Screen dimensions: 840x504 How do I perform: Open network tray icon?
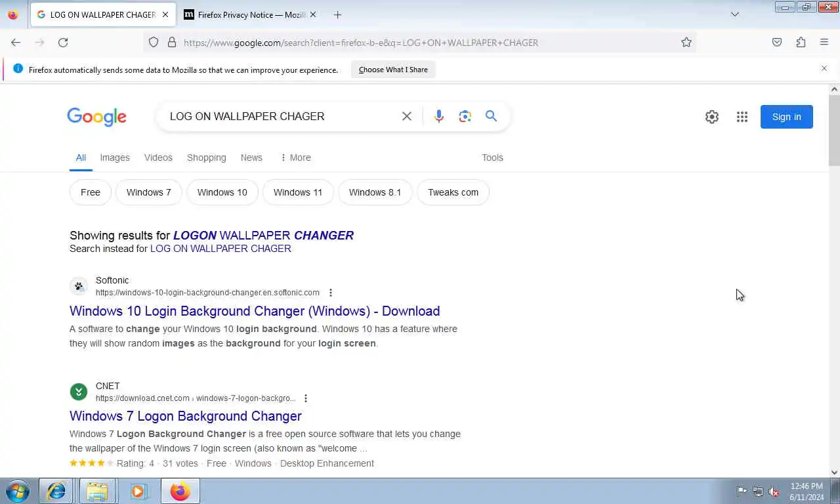(758, 492)
